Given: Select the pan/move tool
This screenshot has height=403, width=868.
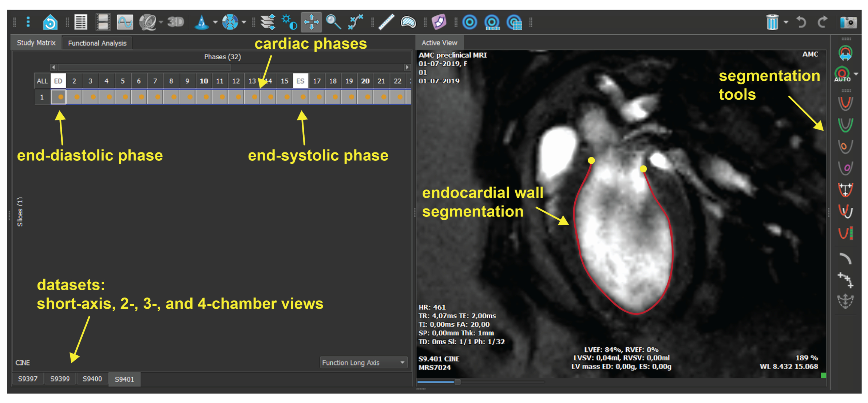Looking at the screenshot, I should click(x=311, y=22).
